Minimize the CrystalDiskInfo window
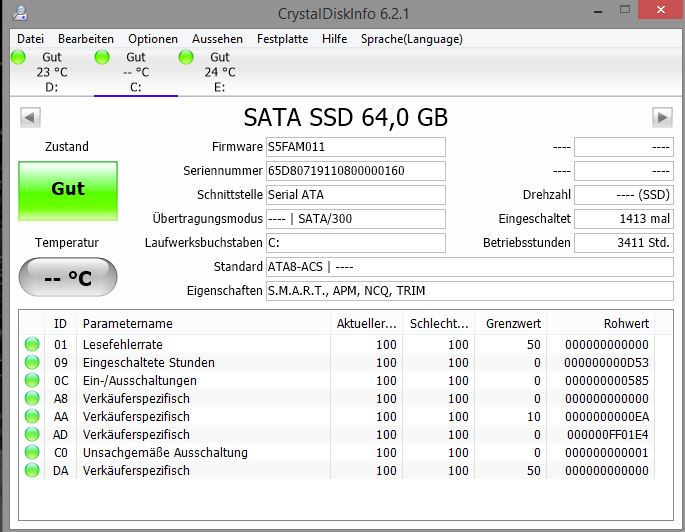Viewport: 685px width, 532px height. click(598, 11)
